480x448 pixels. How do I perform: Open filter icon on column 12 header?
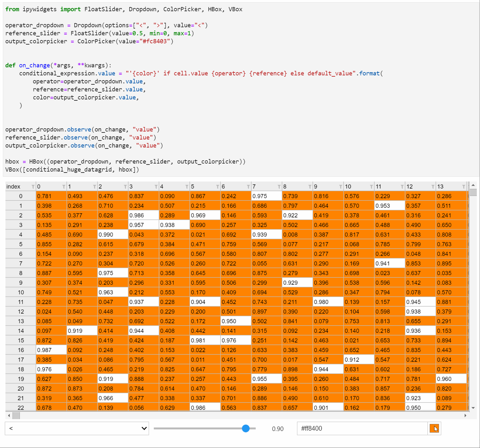click(433, 187)
